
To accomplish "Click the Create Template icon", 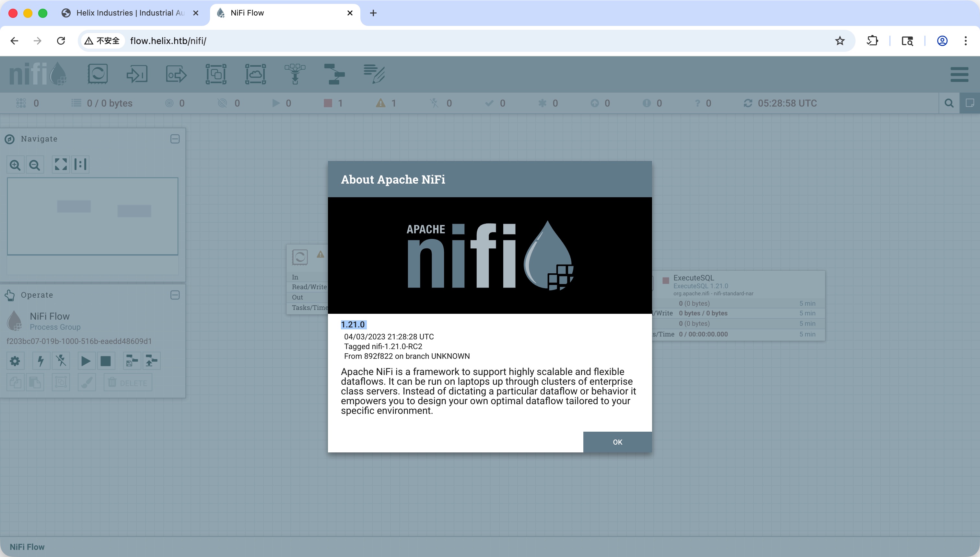I will pyautogui.click(x=132, y=361).
